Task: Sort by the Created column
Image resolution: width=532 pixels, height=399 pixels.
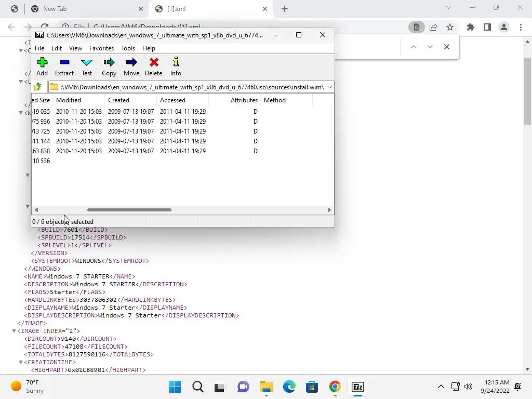Action: pyautogui.click(x=130, y=100)
